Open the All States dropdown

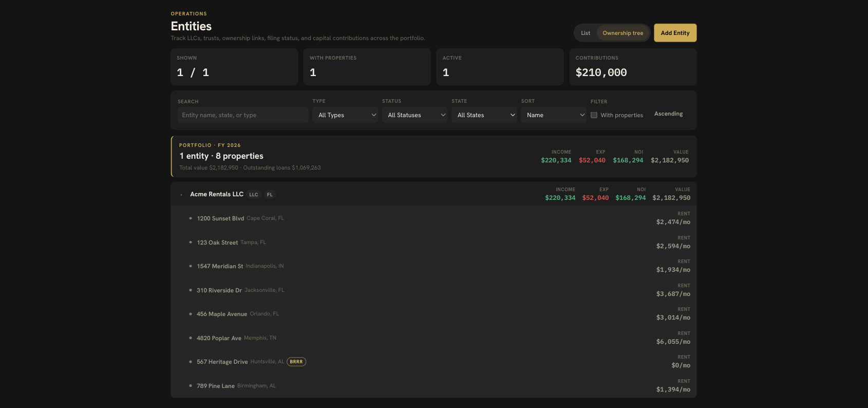click(484, 115)
